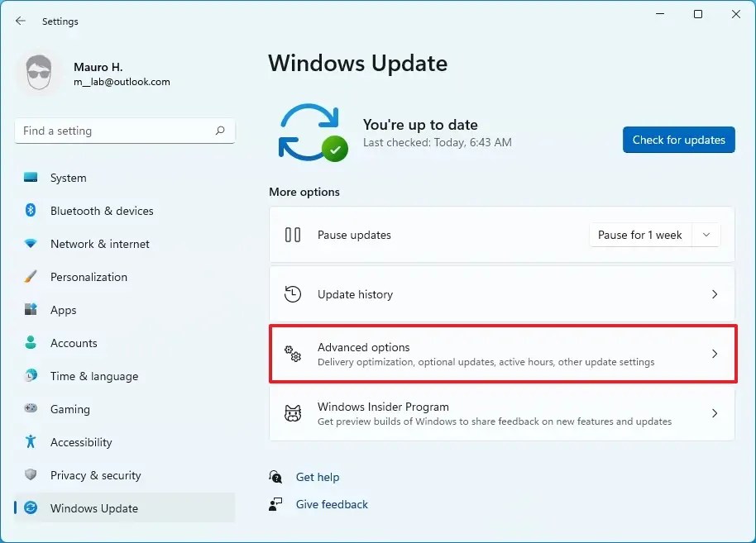Click the Delivery optimization description text
Viewport: 756px width, 543px height.
(x=486, y=362)
